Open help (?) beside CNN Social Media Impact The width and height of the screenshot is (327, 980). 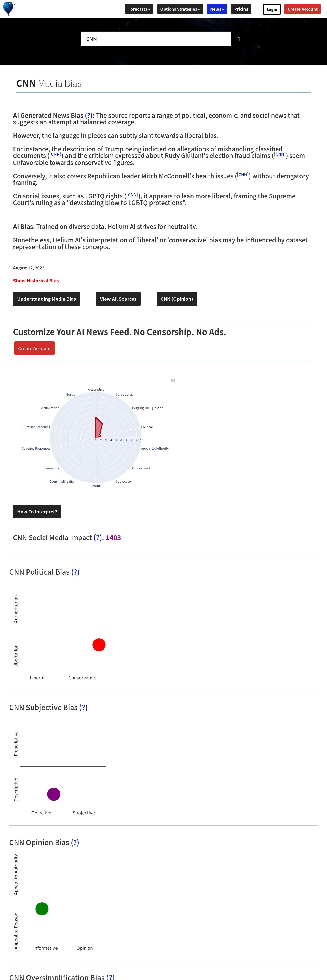click(x=98, y=538)
